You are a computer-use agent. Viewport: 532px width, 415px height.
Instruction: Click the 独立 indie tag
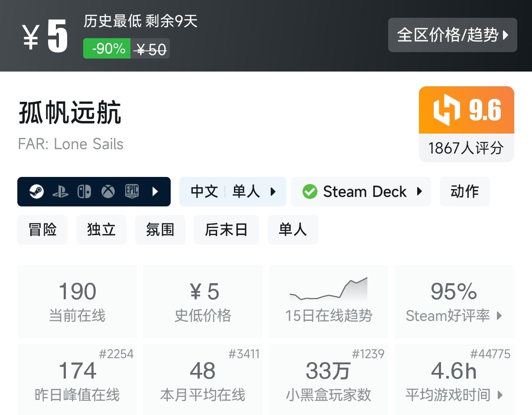(x=101, y=230)
